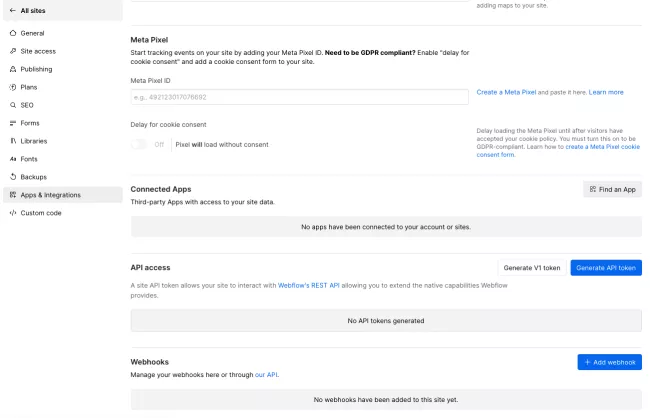Viewport: 650px width, 418px height.
Task: Click the grid icon in Find an App
Action: (593, 189)
